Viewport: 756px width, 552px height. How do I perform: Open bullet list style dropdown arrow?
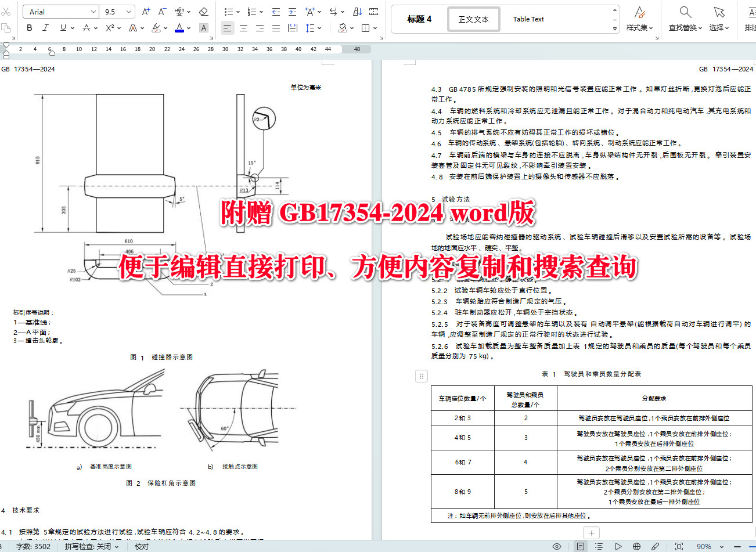tap(238, 12)
